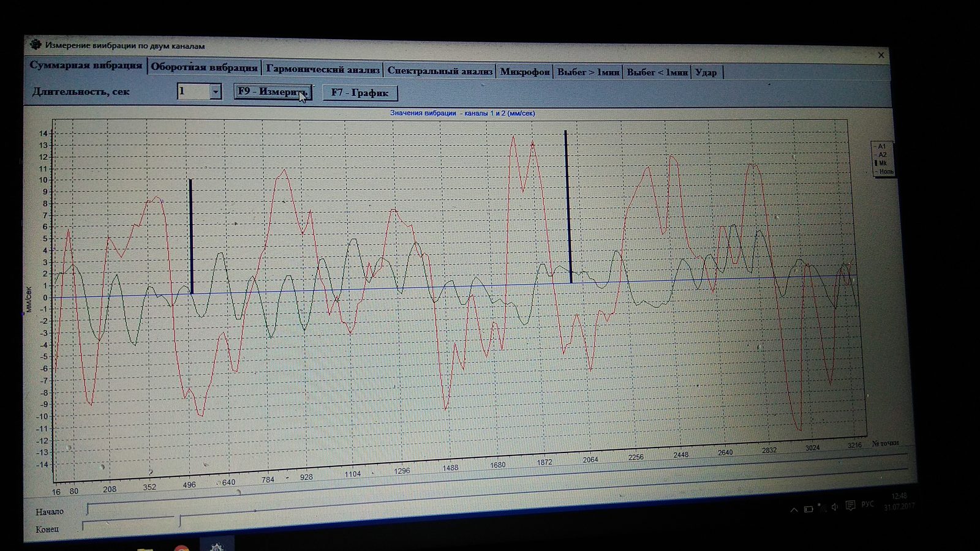
Task: Close the vibration measurement window
Action: click(x=881, y=55)
